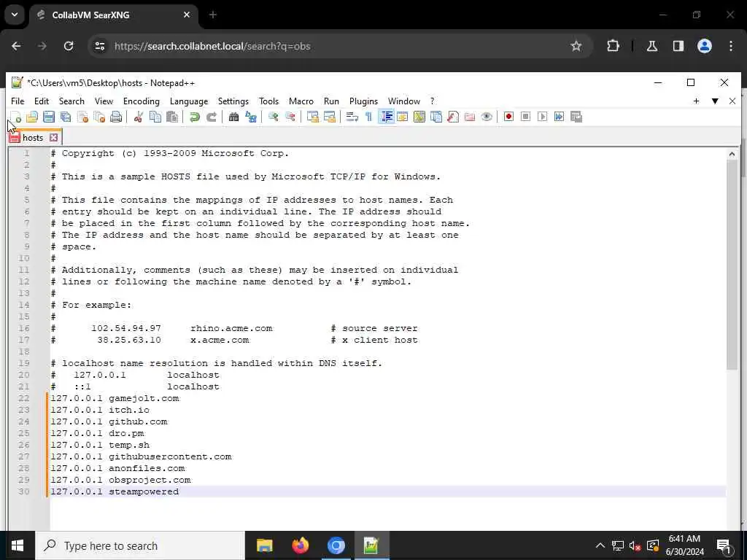Zoom in using the magnifier plus icon
This screenshot has height=560, width=747.
[273, 117]
